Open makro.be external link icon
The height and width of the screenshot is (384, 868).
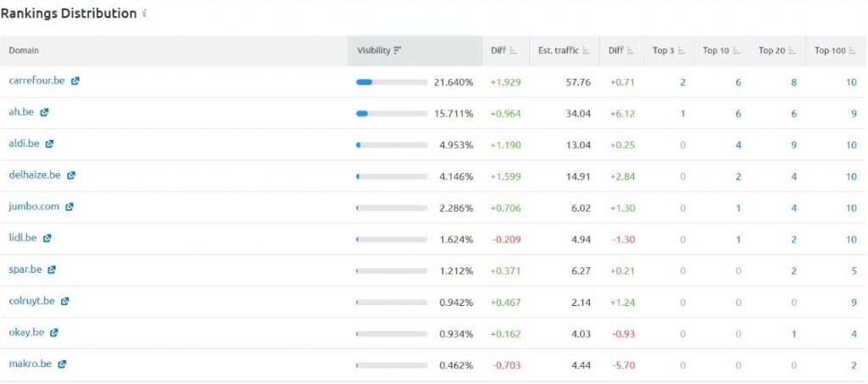[62, 365]
